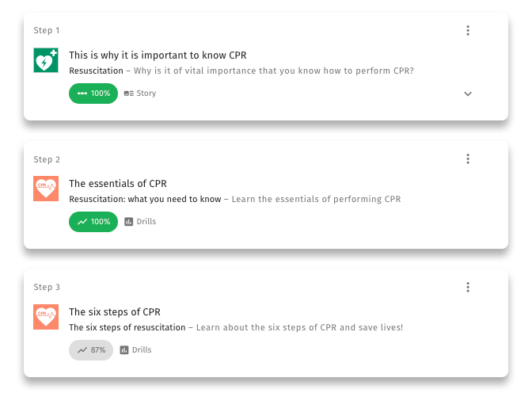Click the Story label in Step 1

tap(146, 93)
